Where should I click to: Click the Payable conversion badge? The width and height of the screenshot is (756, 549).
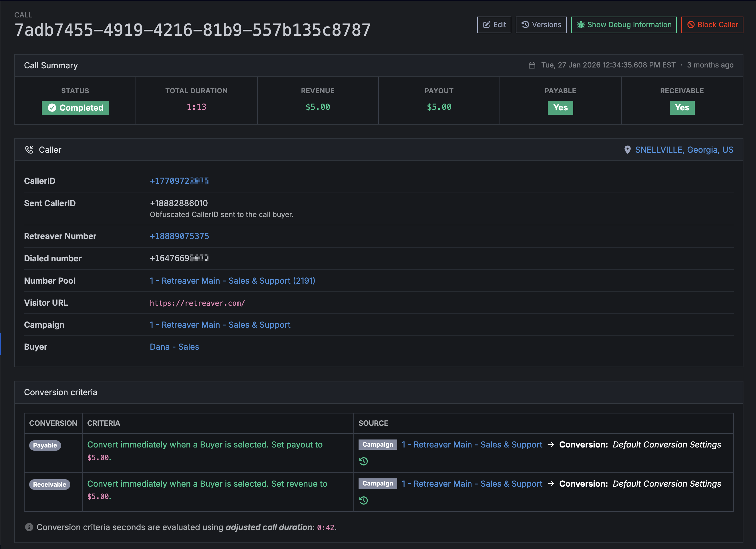[45, 445]
